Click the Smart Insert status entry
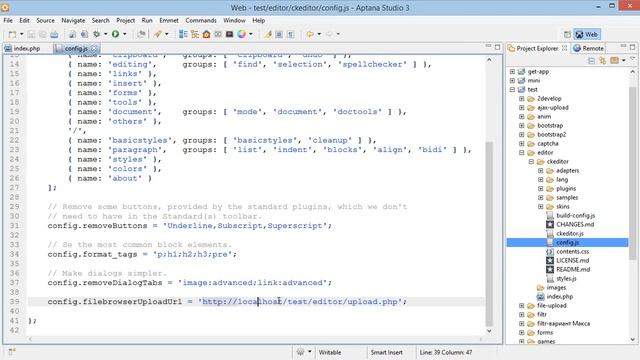The height and width of the screenshot is (360, 640). [x=386, y=352]
